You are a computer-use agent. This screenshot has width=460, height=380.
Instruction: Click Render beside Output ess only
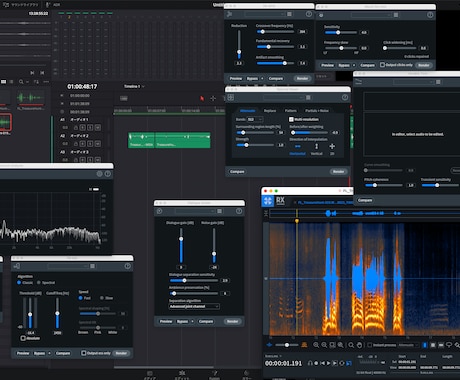(x=121, y=353)
